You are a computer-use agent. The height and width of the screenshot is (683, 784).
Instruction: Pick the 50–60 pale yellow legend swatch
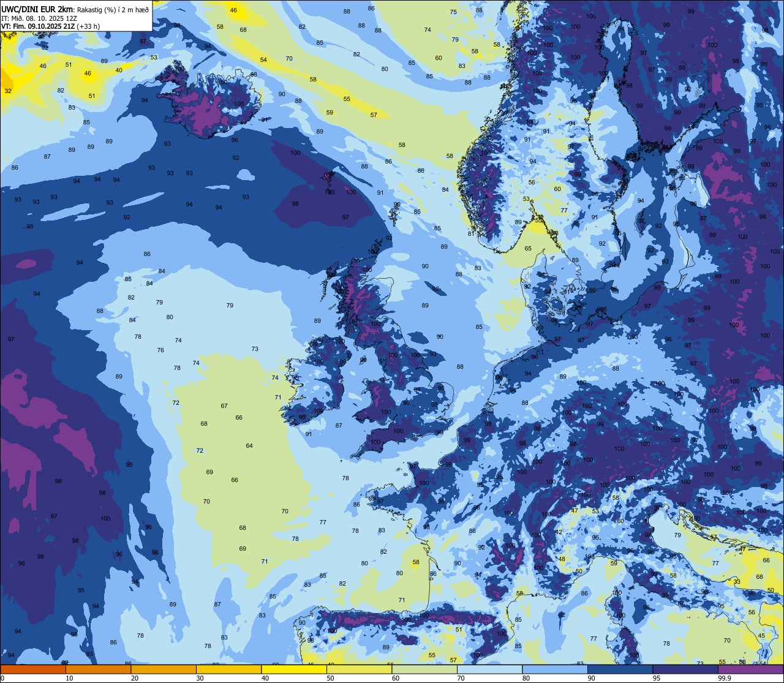coord(359,669)
